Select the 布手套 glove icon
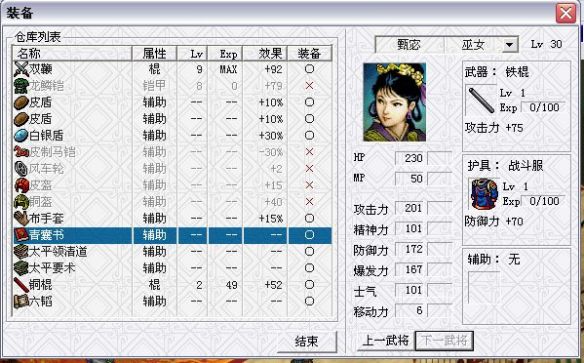 (x=21, y=219)
